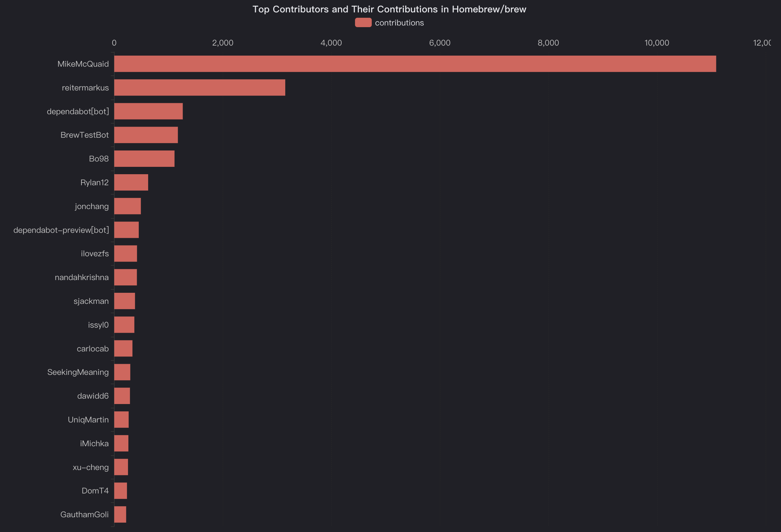Select the SeekingMeaning label
This screenshot has width=781, height=532.
[x=78, y=372]
